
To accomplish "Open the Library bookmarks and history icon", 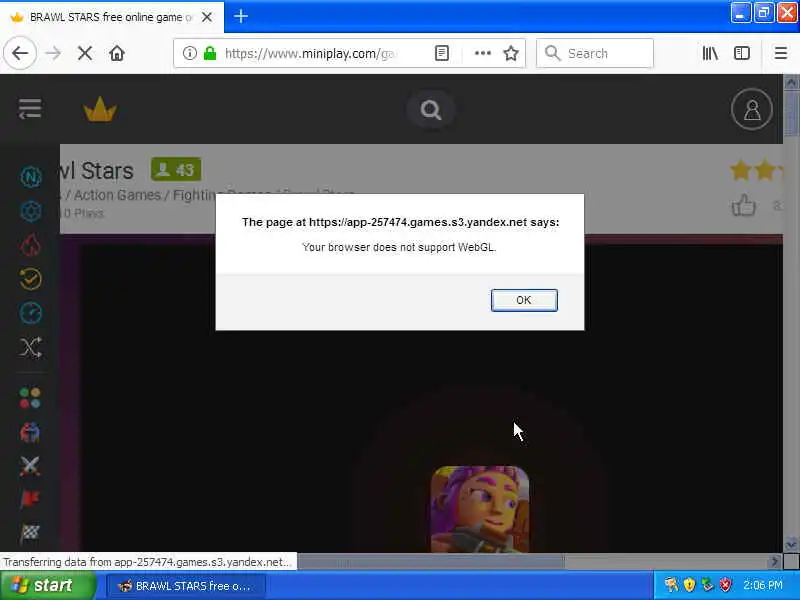I will [710, 53].
